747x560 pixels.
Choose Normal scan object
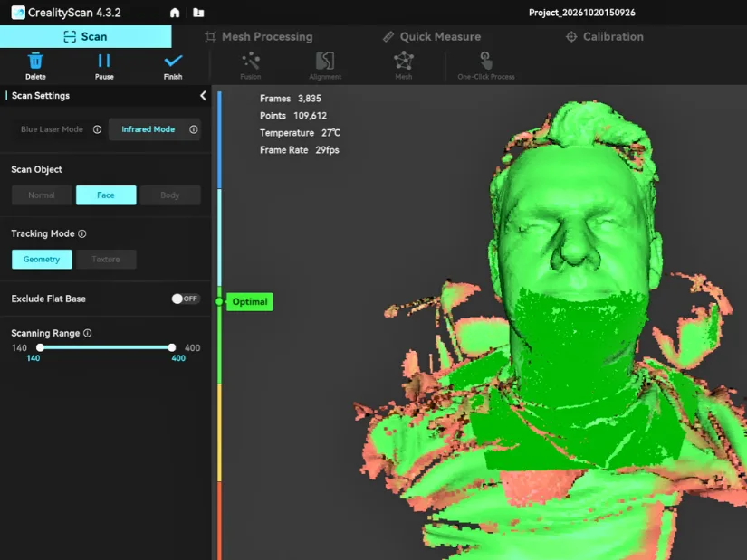[42, 195]
